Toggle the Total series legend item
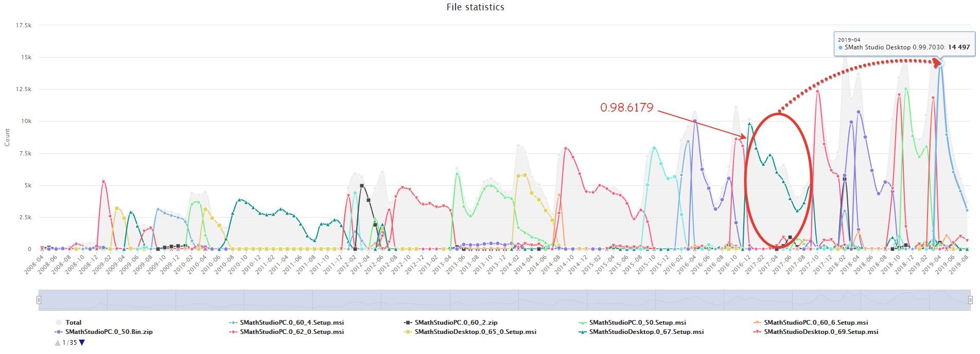Screen dimensions: 980x354 (x=73, y=323)
